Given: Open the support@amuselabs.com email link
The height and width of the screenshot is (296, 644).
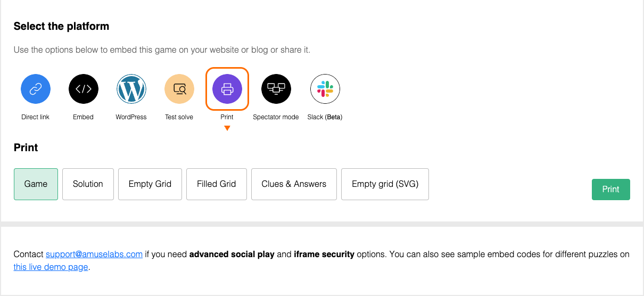Looking at the screenshot, I should [94, 254].
